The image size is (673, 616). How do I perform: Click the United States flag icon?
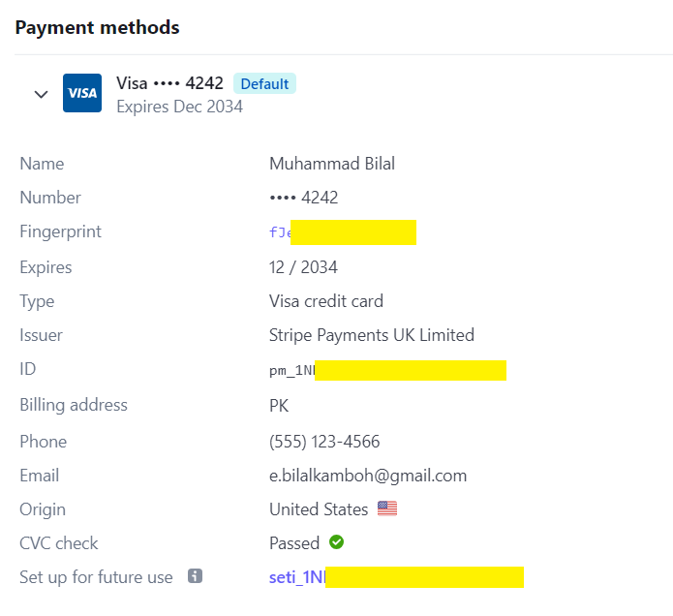[387, 508]
